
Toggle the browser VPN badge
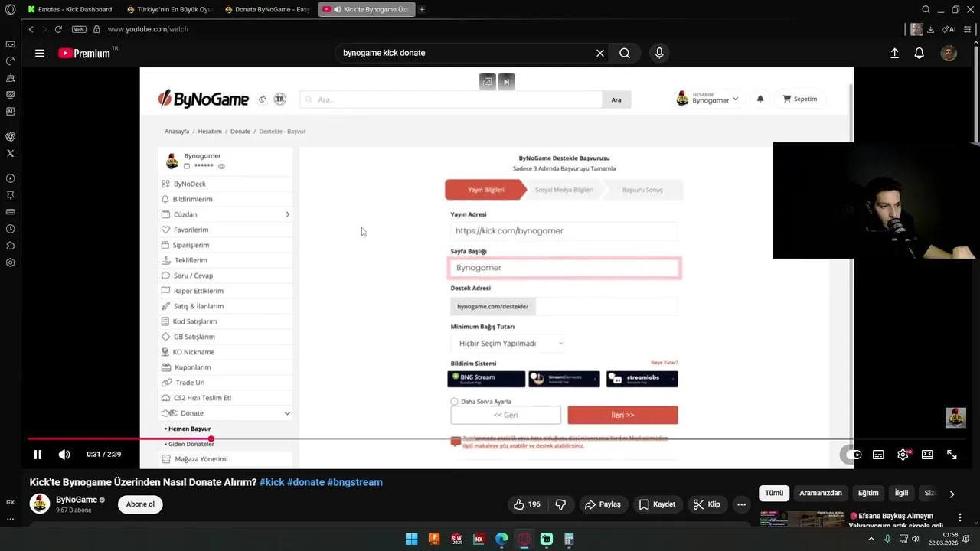click(79, 29)
